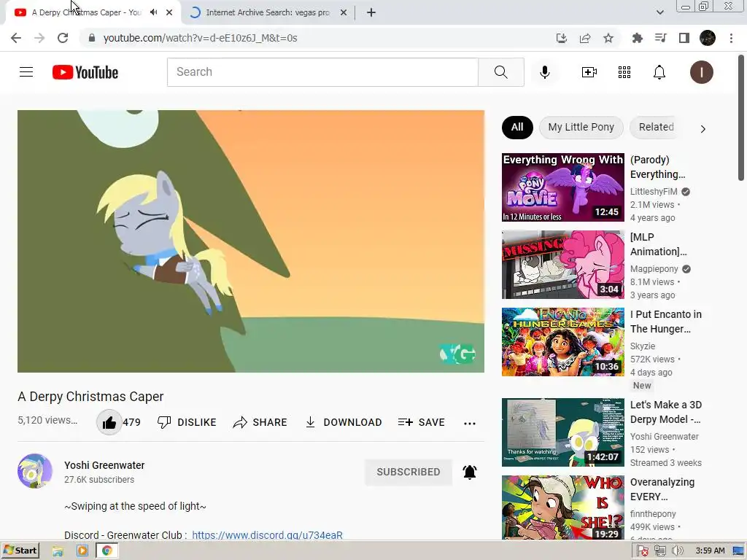Open '(Parody) Everything...' video title
Viewport: 747px width, 560px height.
(x=657, y=167)
